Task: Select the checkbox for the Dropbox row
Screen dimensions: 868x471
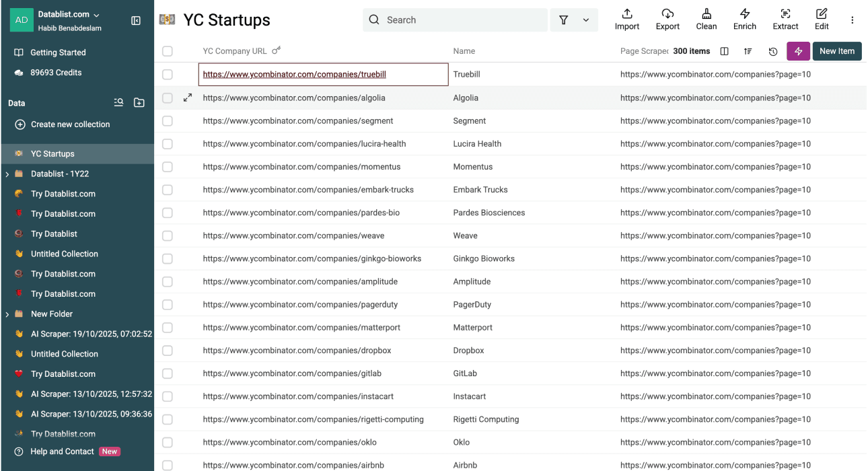Action: tap(167, 350)
